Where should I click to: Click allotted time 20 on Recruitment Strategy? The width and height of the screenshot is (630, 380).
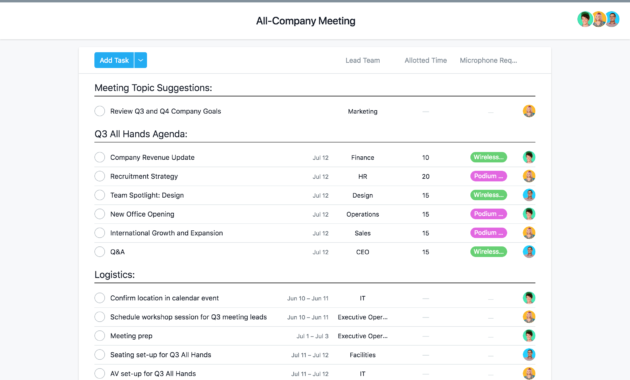[425, 176]
